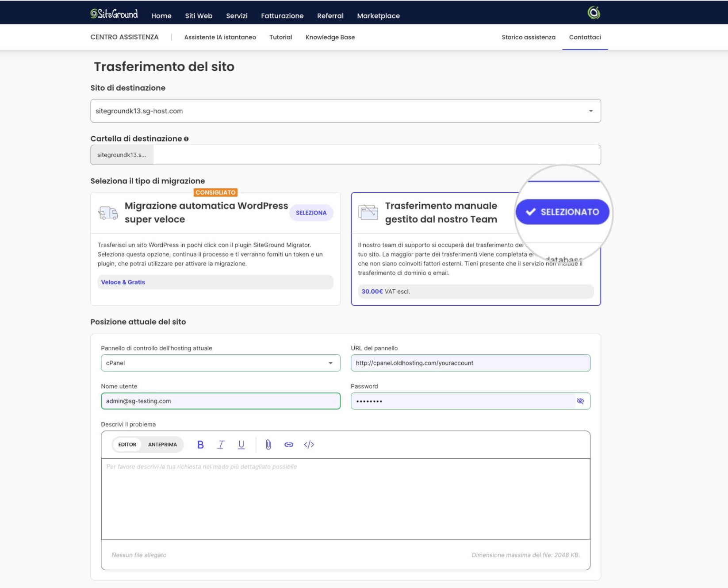
Task: Select the Contattaci tab
Action: 585,37
